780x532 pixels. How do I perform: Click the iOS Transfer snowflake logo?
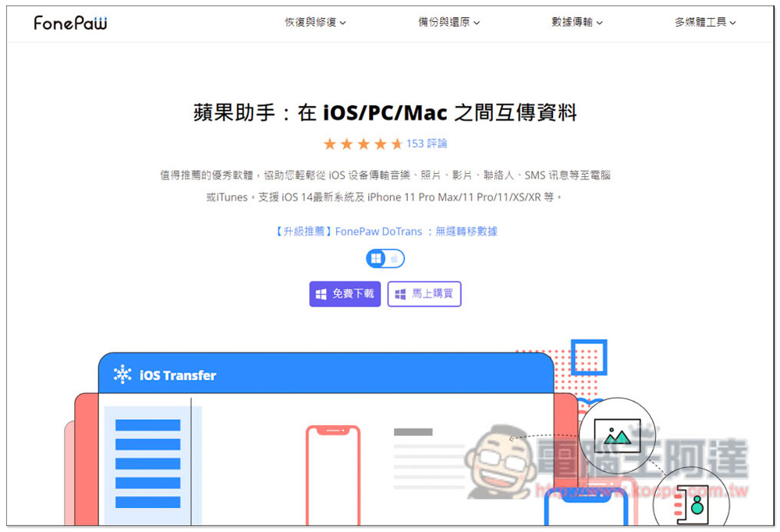click(122, 375)
